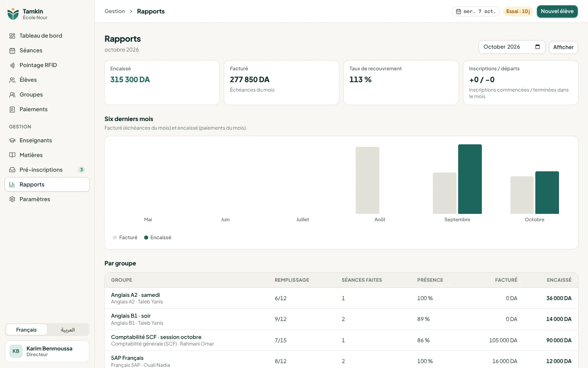Image resolution: width=588 pixels, height=368 pixels.
Task: Click the Paiements receipt icon
Action: pos(12,110)
